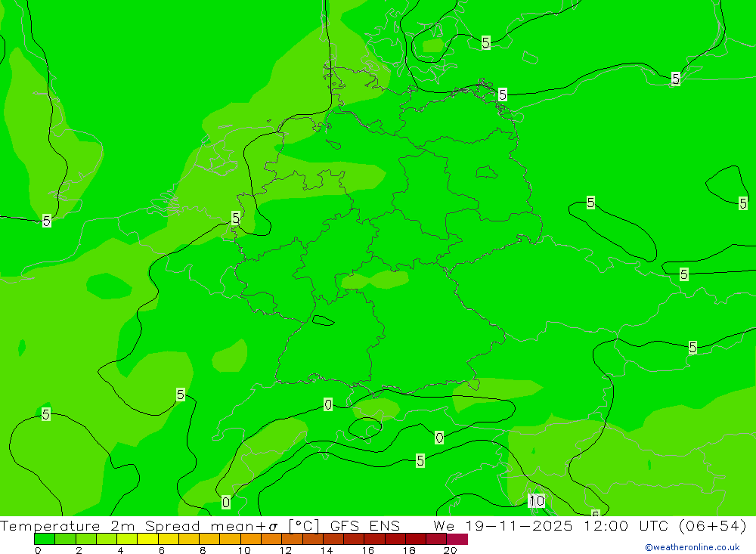The image size is (756, 554).
Task: Click legend scale number '20'
Action: pos(451,550)
